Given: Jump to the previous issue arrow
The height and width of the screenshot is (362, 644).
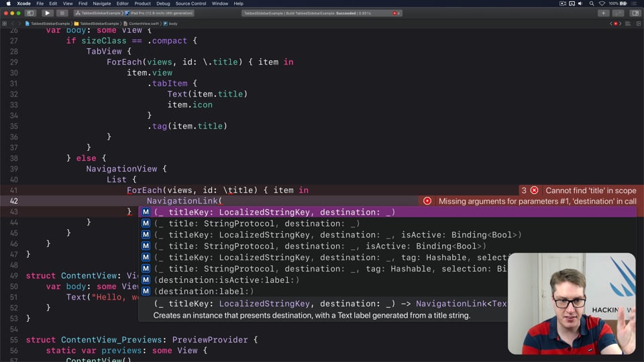Looking at the screenshot, I should [611, 24].
